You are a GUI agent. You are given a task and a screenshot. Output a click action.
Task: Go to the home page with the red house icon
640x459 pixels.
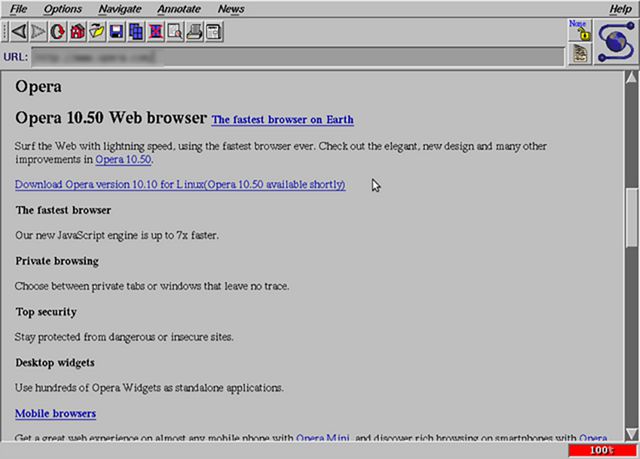78,31
